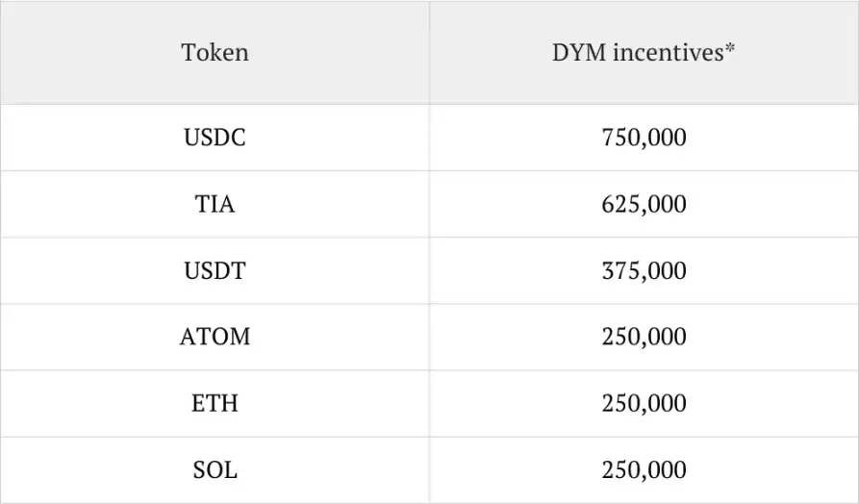Click the column divider in the SOL row
This screenshot has width=859, height=504.
(x=429, y=469)
